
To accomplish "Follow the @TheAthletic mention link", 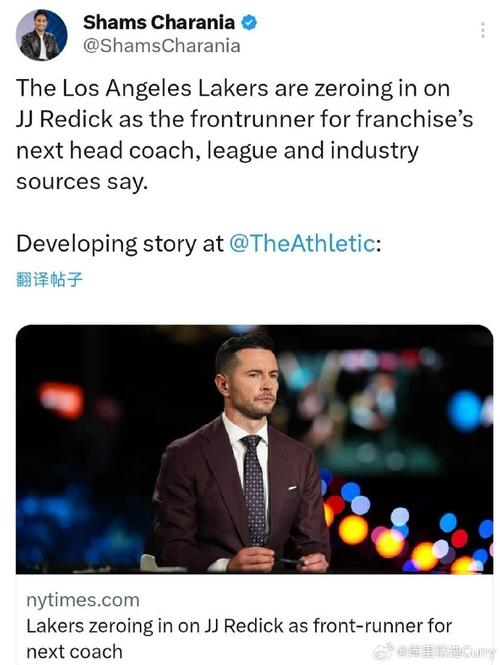I will click(302, 243).
